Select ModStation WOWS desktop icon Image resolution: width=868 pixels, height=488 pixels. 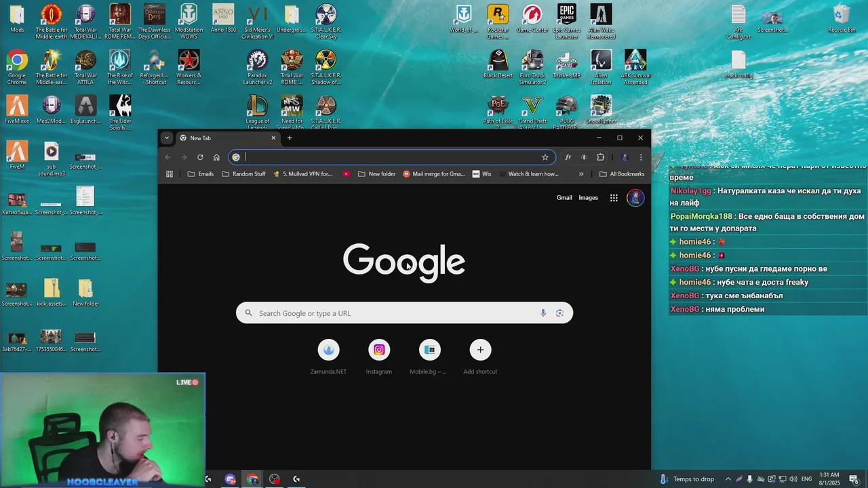click(189, 21)
